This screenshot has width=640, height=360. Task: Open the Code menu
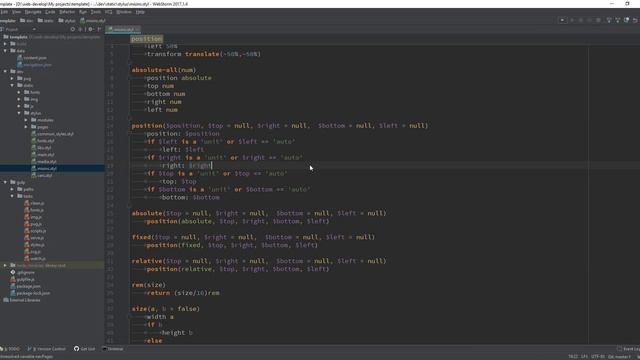[x=50, y=12]
